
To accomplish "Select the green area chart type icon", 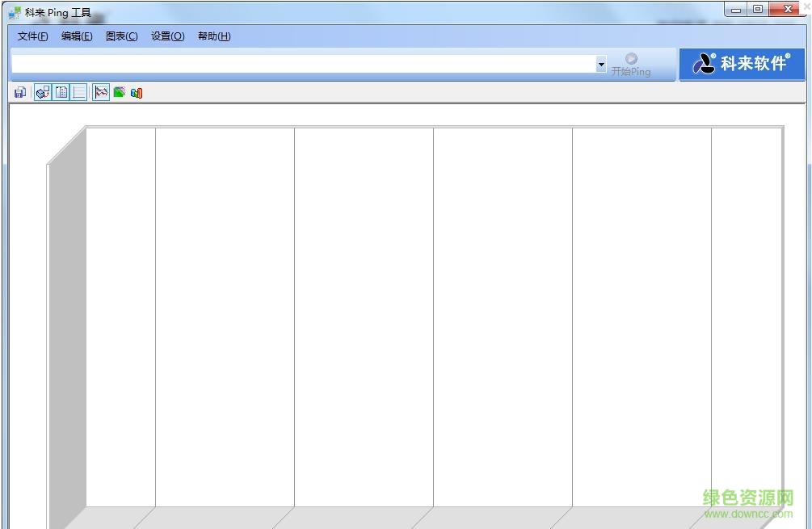I will tap(119, 93).
